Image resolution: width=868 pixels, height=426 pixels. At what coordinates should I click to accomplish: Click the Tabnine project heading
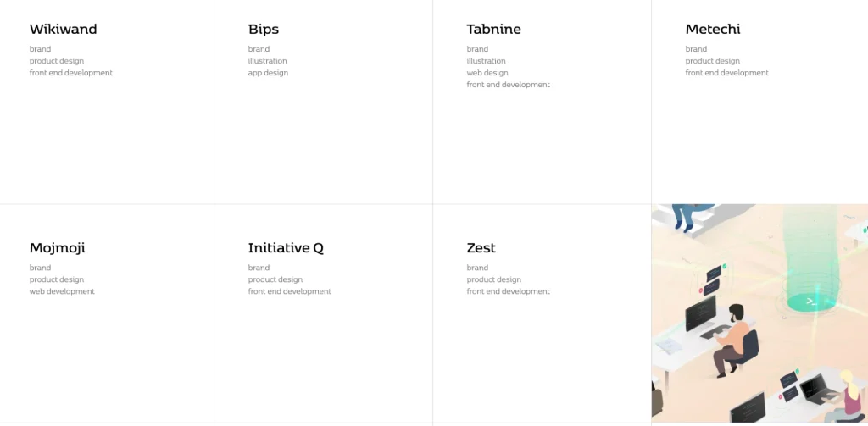coord(493,30)
